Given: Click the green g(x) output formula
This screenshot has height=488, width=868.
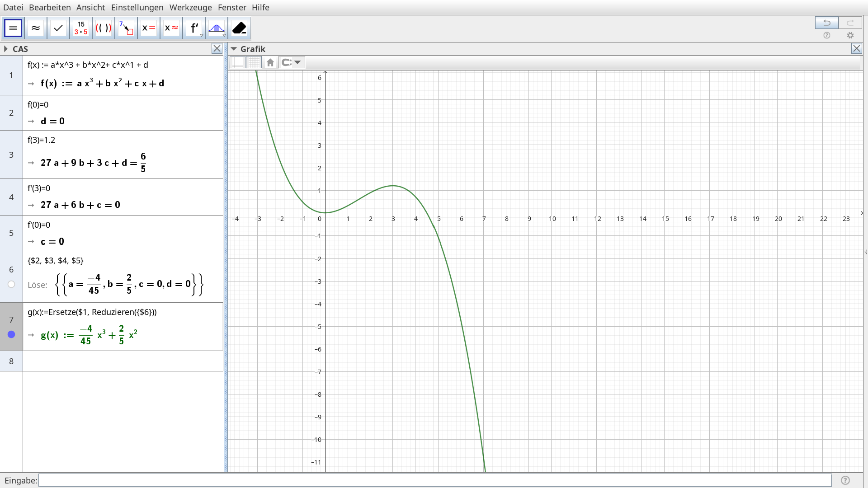Looking at the screenshot, I should coord(89,335).
